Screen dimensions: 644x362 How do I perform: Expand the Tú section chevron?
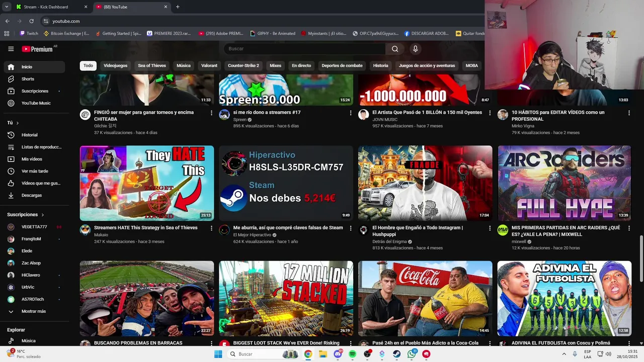(x=18, y=123)
